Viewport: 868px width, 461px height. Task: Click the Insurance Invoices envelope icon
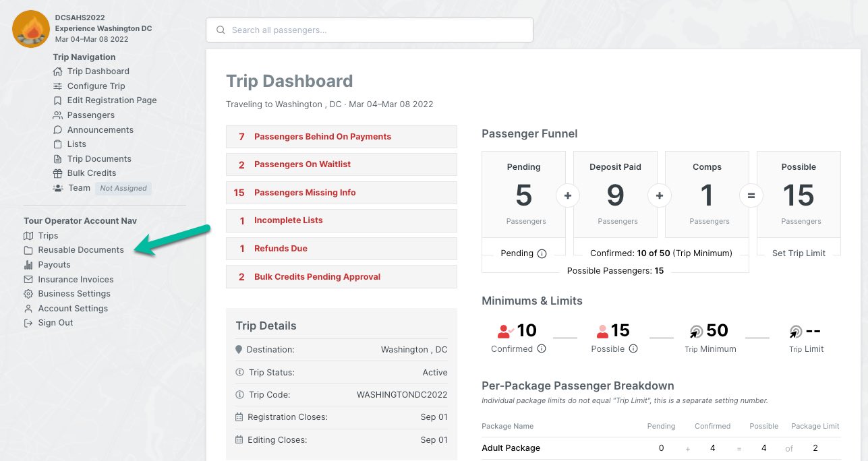click(28, 280)
